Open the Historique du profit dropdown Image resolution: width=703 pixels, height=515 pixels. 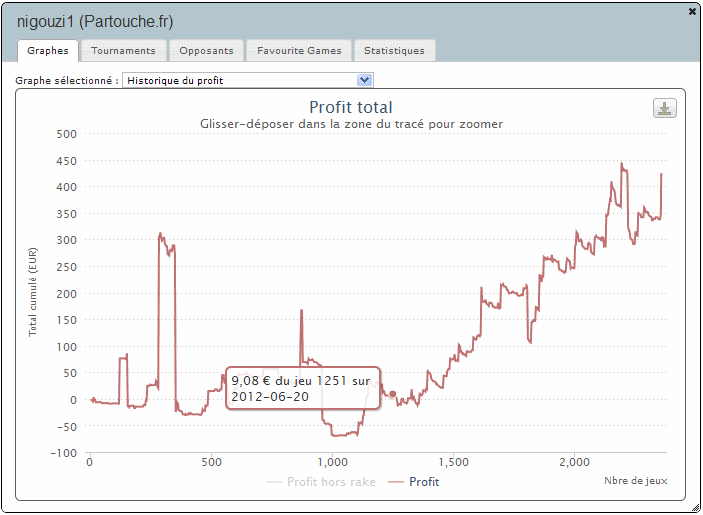[247, 80]
